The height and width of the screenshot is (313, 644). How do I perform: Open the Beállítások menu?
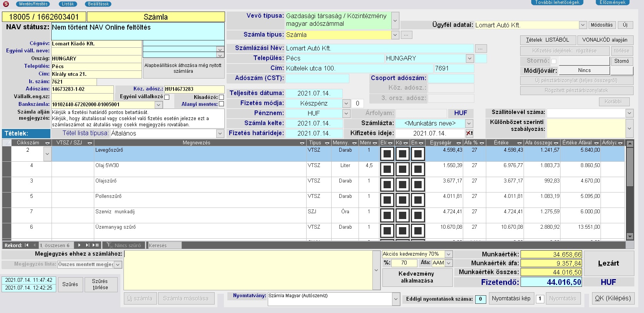pos(98,4)
